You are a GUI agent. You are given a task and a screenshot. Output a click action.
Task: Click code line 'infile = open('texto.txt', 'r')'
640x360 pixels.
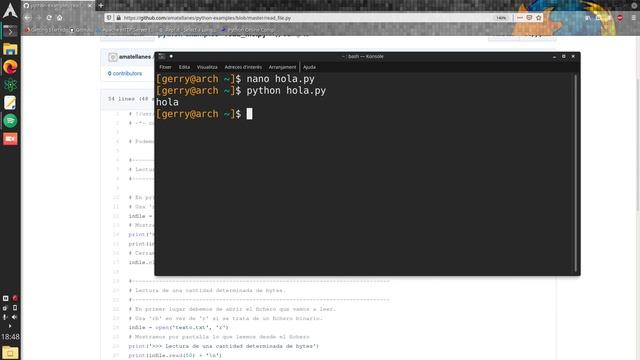click(179, 327)
